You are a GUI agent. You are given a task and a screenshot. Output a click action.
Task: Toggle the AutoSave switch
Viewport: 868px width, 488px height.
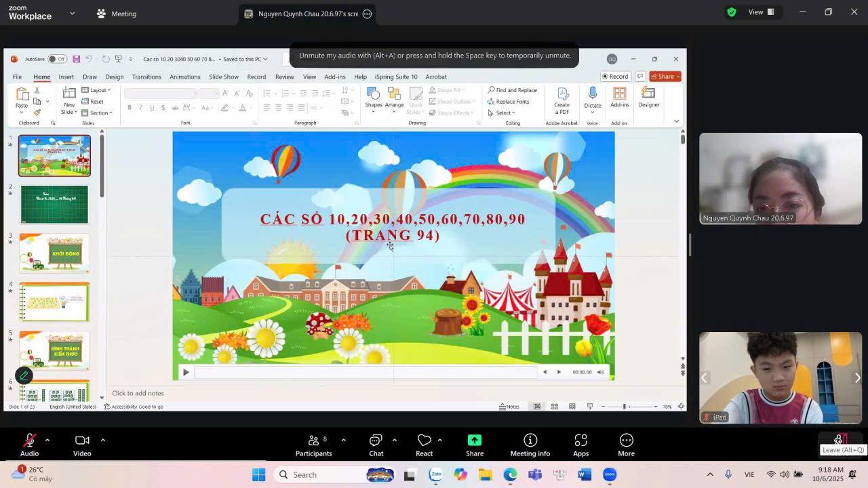coord(57,59)
